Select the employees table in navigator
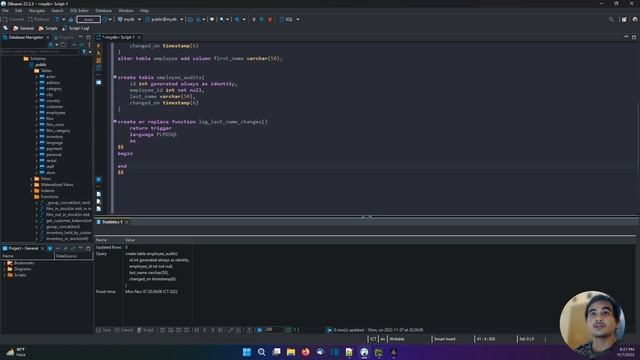 (55, 113)
